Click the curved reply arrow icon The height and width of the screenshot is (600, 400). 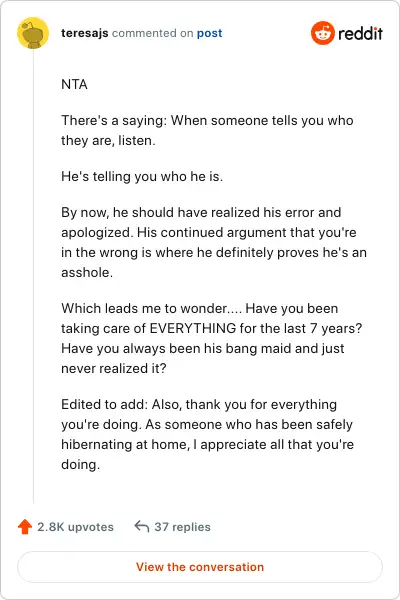point(142,527)
